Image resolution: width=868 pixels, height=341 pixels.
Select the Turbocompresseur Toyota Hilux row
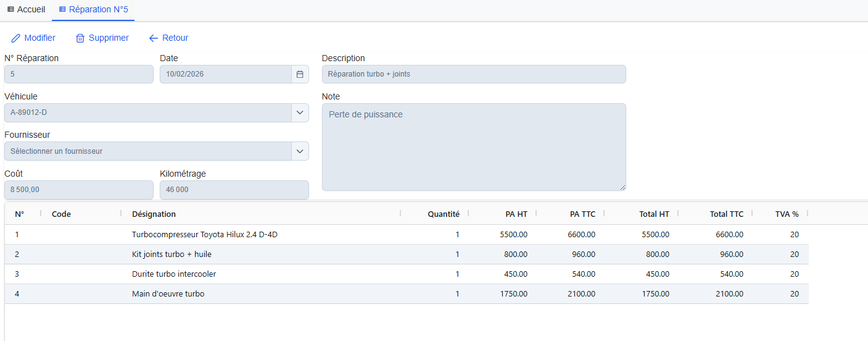pos(209,235)
